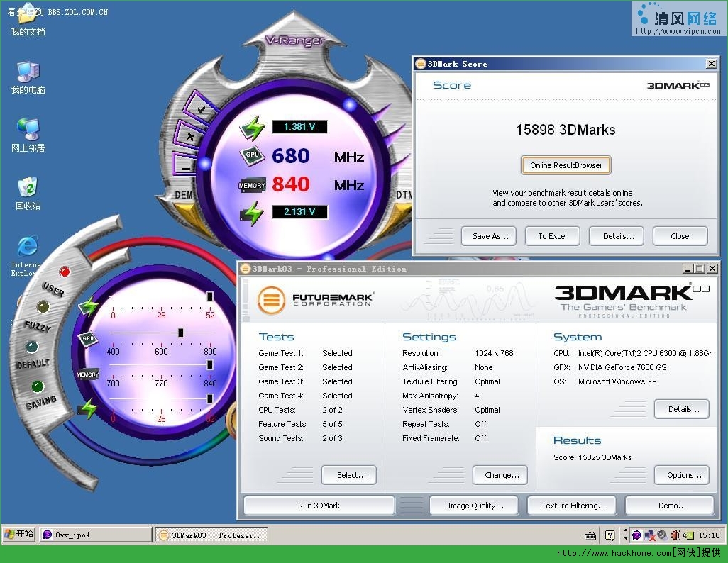Viewport: 728px width, 563px height.
Task: Switch to Ovv_ipo4 taskbar item
Action: coord(95,535)
